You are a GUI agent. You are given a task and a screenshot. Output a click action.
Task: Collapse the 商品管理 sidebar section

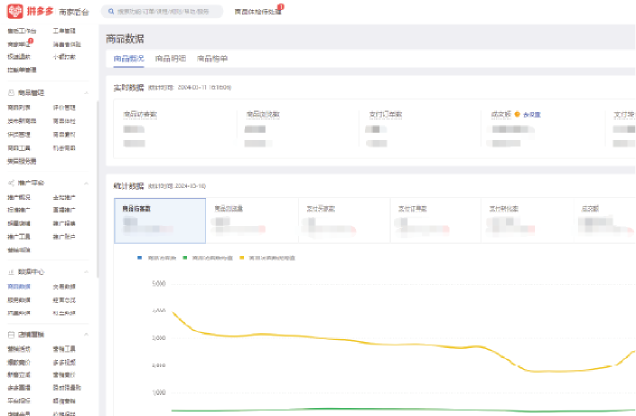pyautogui.click(x=90, y=91)
